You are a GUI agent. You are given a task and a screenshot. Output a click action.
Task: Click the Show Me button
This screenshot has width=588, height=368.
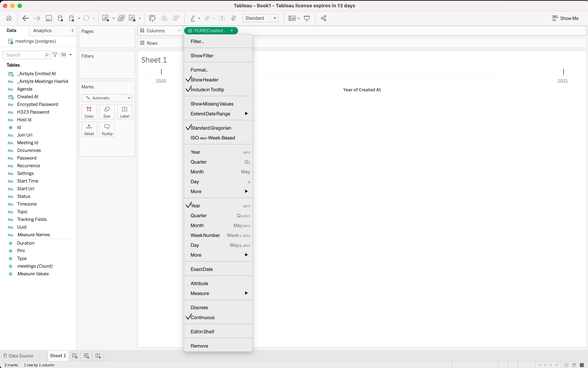click(565, 18)
